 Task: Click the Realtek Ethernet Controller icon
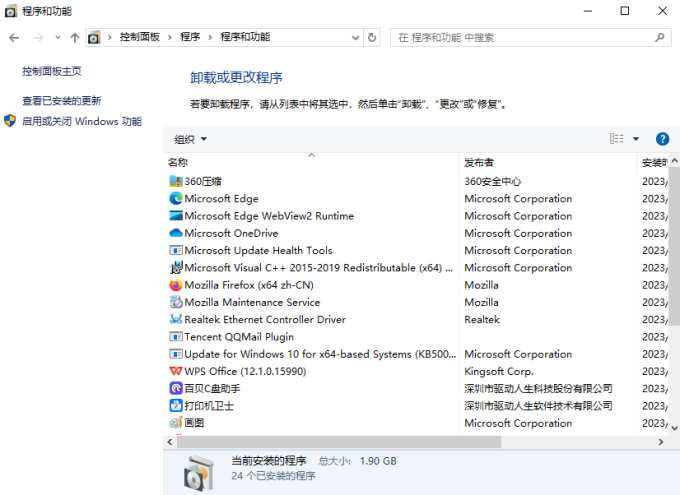coord(176,319)
